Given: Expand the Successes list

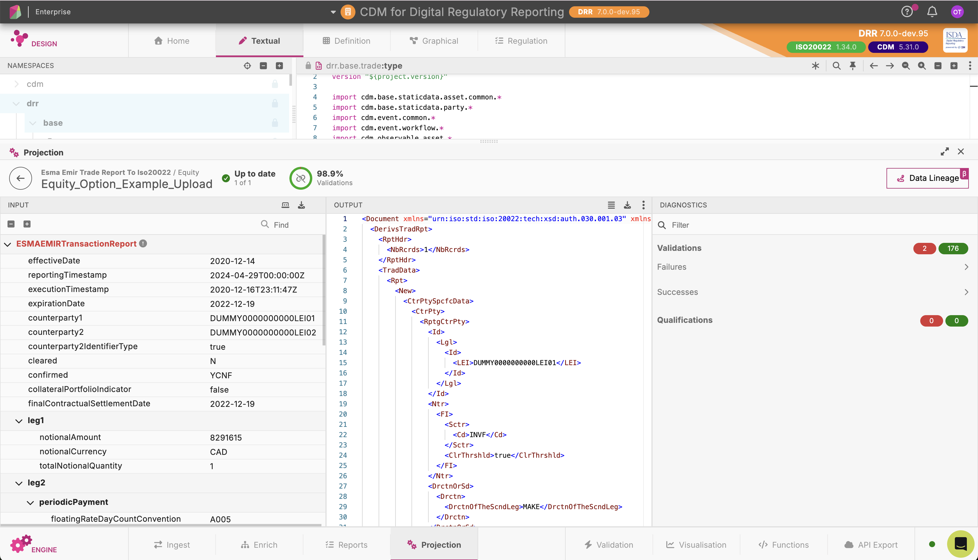Looking at the screenshot, I should pyautogui.click(x=966, y=292).
